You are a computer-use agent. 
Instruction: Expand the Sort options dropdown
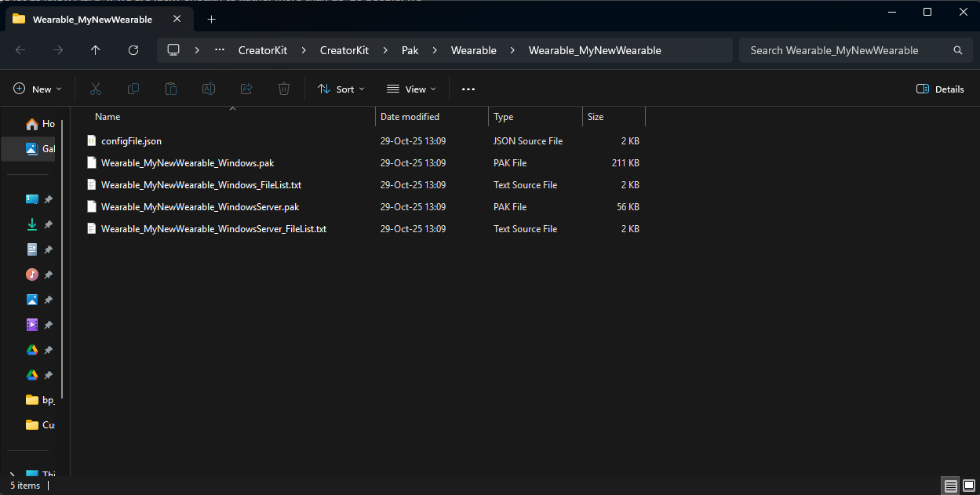click(x=341, y=89)
